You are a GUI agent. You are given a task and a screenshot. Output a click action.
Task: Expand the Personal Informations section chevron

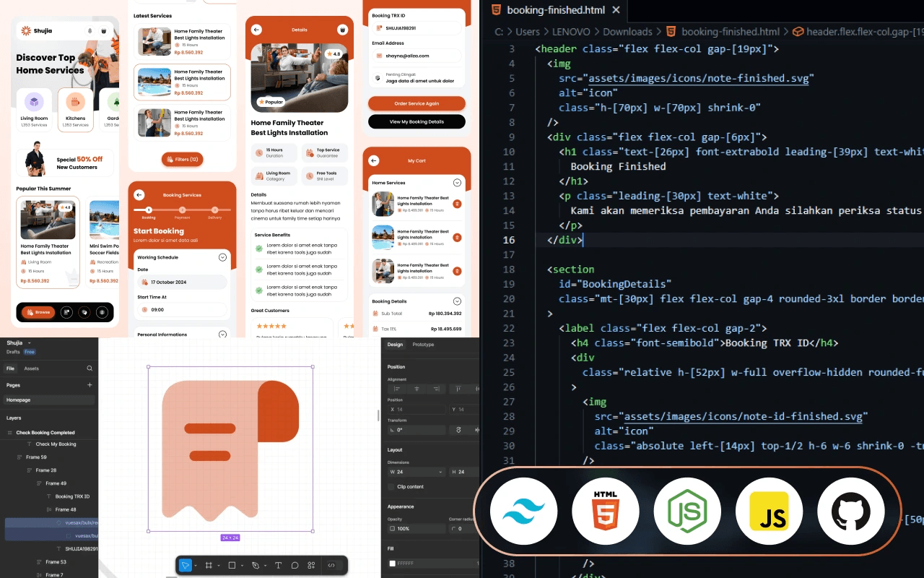tap(222, 335)
